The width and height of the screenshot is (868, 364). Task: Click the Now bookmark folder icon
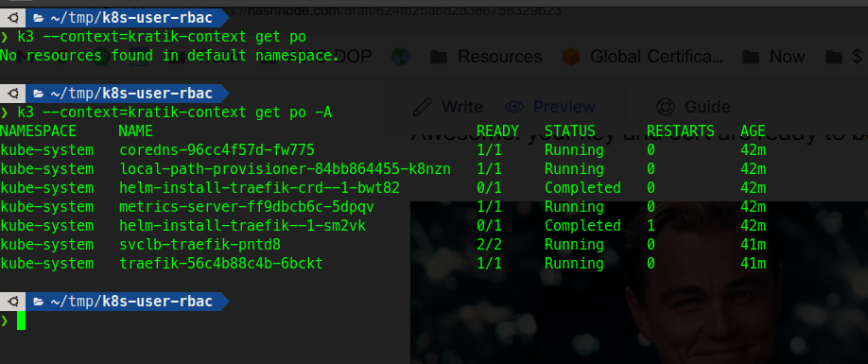click(751, 57)
